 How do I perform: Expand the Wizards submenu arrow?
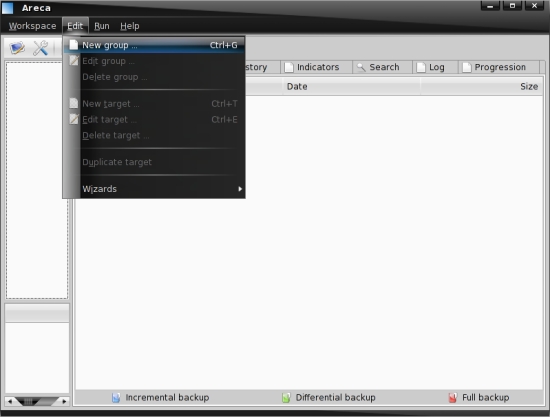tap(240, 189)
